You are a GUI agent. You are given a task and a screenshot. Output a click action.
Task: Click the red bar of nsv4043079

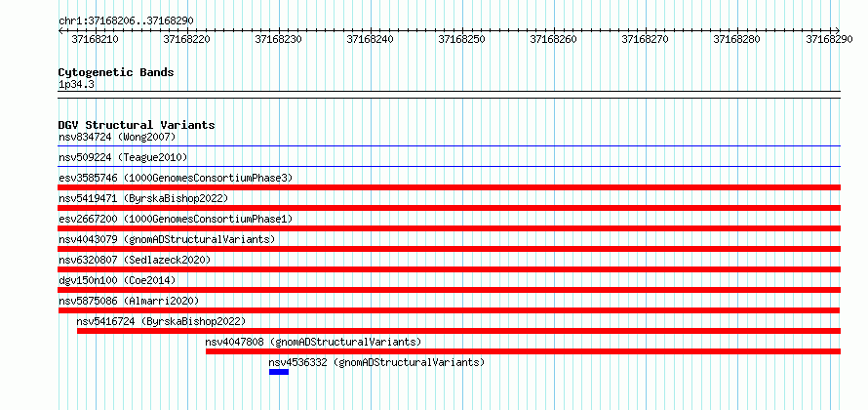tap(450, 249)
